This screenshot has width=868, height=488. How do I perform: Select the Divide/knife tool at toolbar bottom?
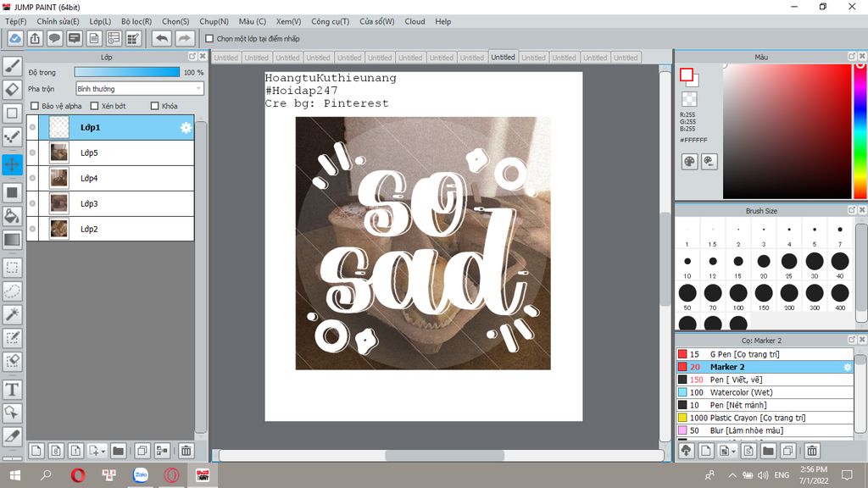pyautogui.click(x=12, y=436)
